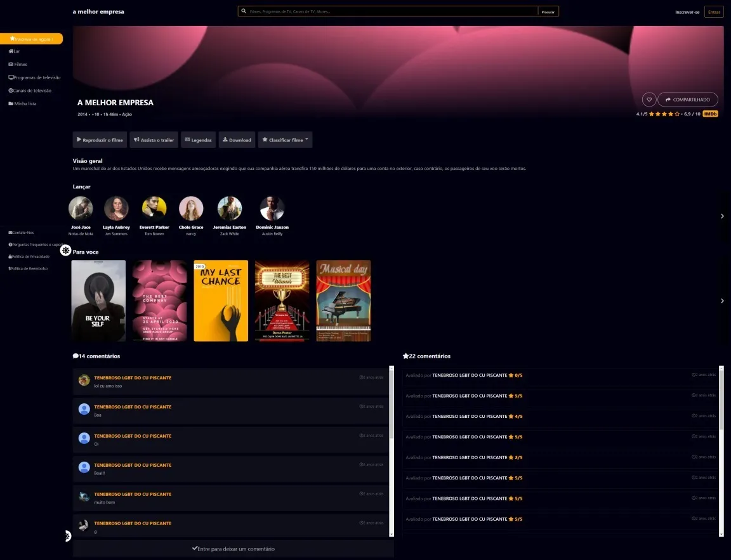Show next cast members with right chevron
This screenshot has width=731, height=560.
(722, 216)
